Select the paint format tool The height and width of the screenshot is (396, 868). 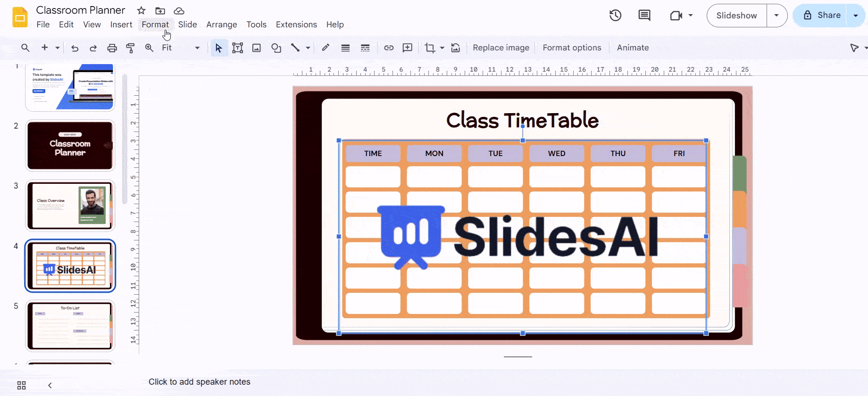click(x=130, y=48)
